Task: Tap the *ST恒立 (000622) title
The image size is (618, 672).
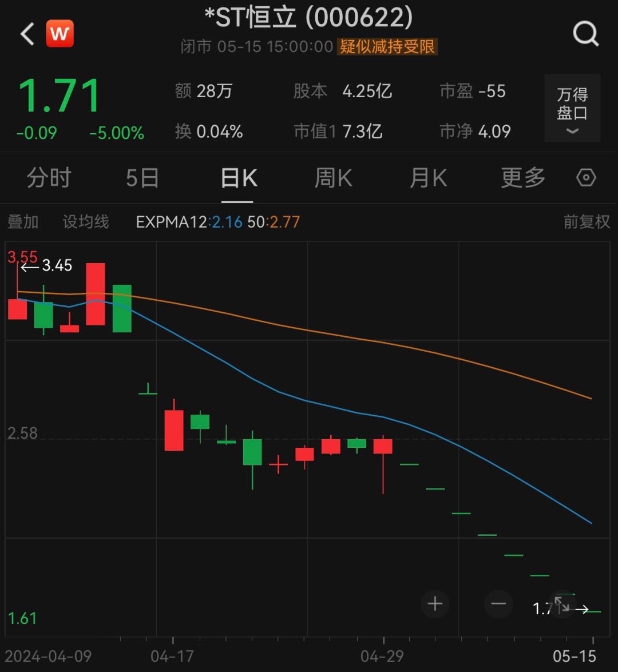Action: [309, 17]
